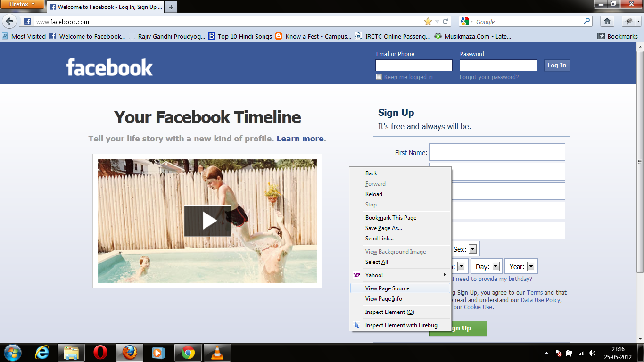644x362 pixels.
Task: Click the vertical page scrollbar
Action: pyautogui.click(x=640, y=161)
